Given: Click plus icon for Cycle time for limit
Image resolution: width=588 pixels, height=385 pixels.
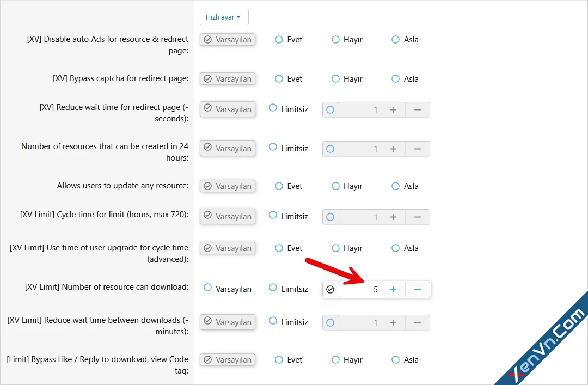Looking at the screenshot, I should [x=393, y=217].
